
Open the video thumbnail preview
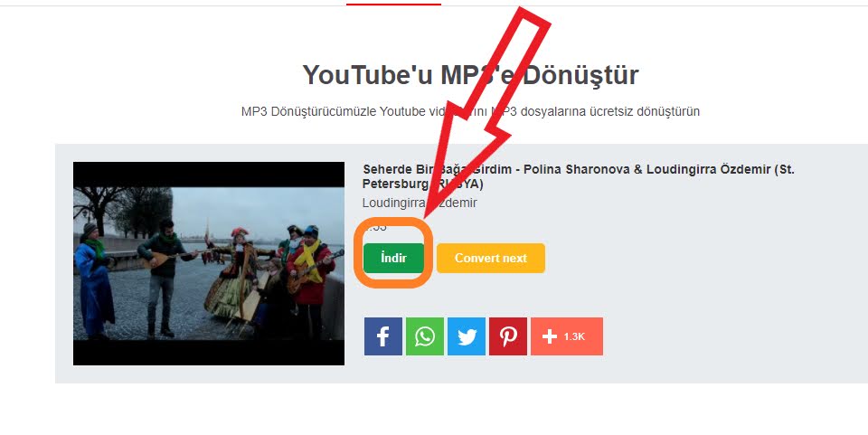209,263
